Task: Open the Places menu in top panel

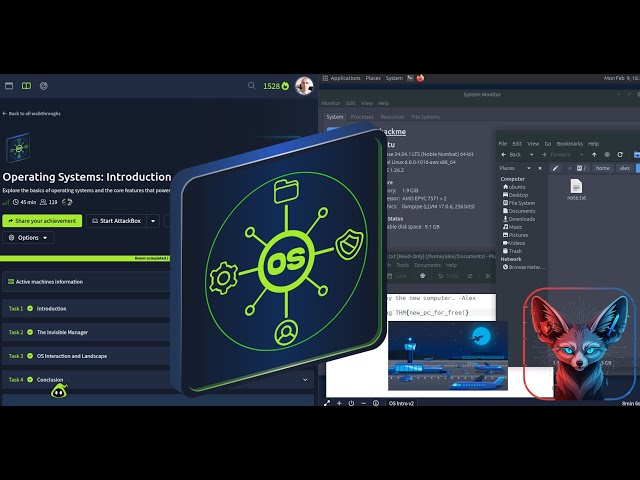Action: [x=373, y=78]
